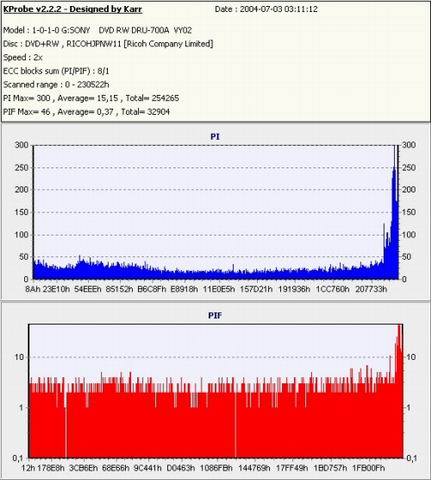Select the "PI Max= 300" statistics line
431x480 pixels.
click(x=91, y=98)
